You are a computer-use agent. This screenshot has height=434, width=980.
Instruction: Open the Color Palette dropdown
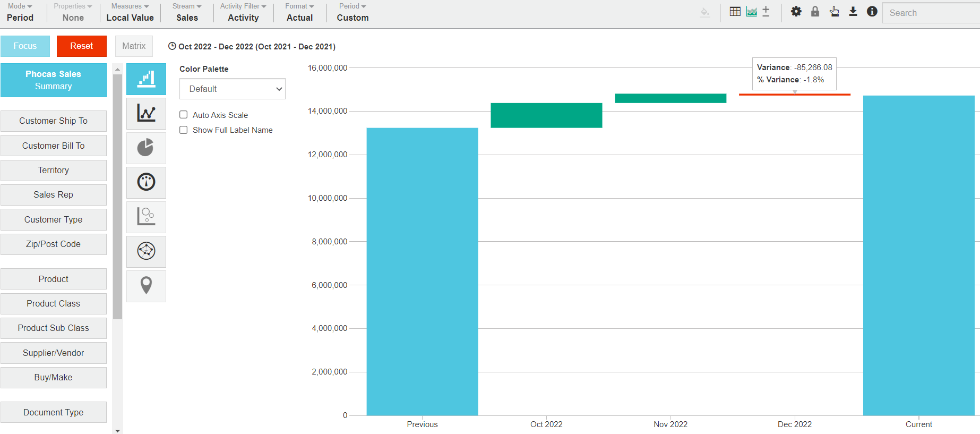[233, 89]
